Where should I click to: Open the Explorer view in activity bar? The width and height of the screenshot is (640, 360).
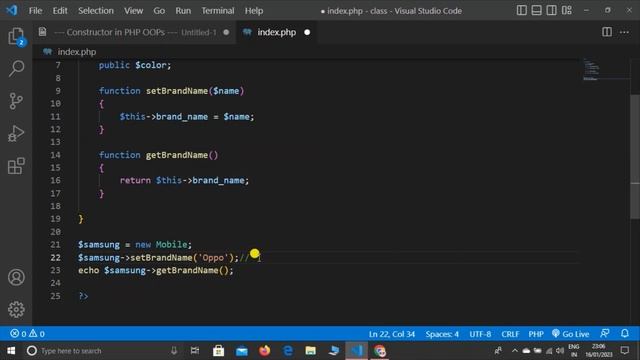pos(16,36)
